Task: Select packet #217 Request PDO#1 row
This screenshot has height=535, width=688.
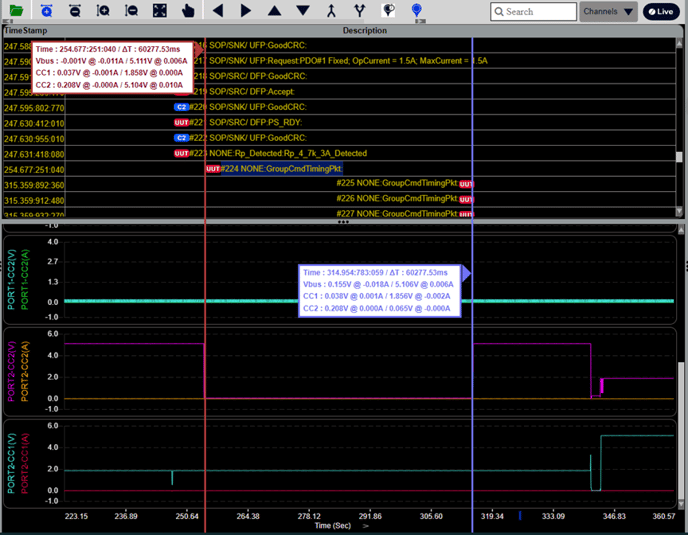Action: click(x=340, y=61)
